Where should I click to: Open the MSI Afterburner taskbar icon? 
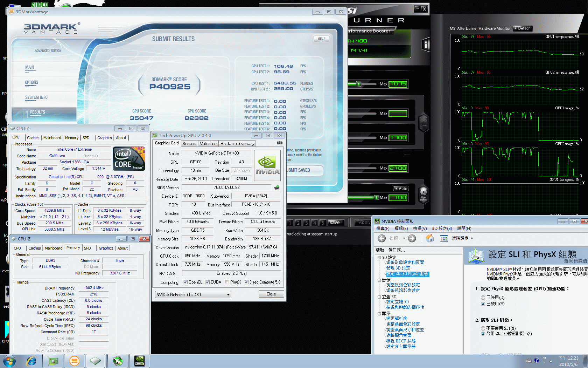118,361
